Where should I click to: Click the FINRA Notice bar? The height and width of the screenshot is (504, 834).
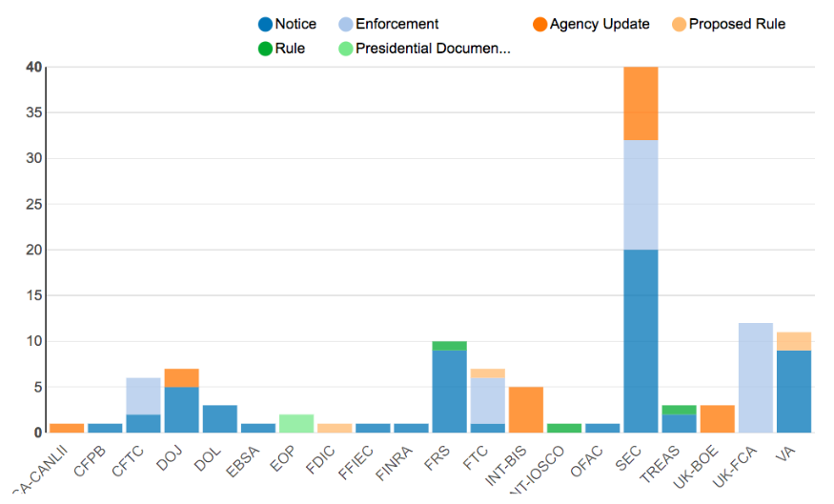coord(411,428)
